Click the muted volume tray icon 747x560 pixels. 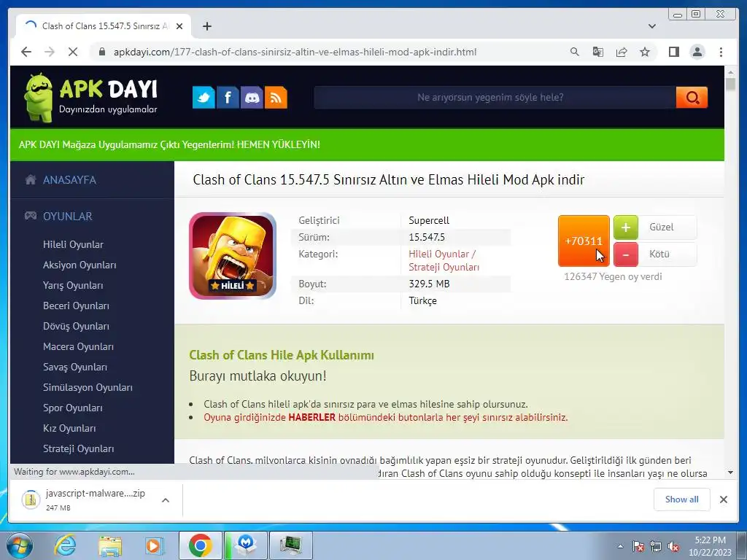(x=673, y=546)
